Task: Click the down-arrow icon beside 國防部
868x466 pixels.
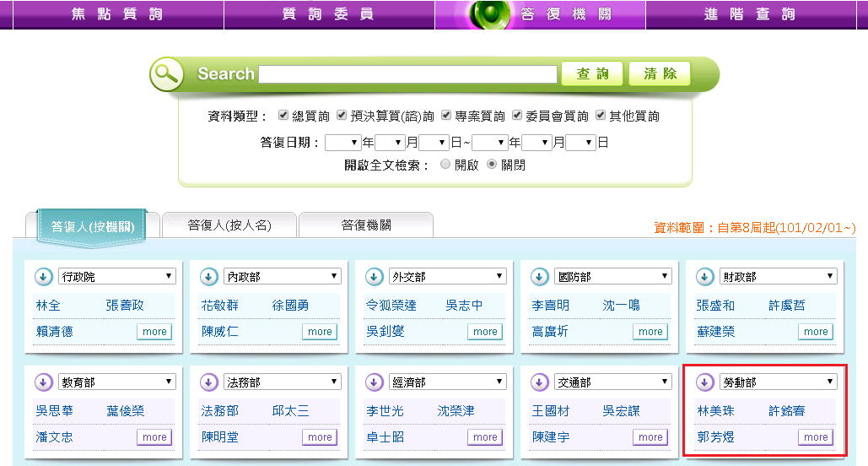Action: 538,277
